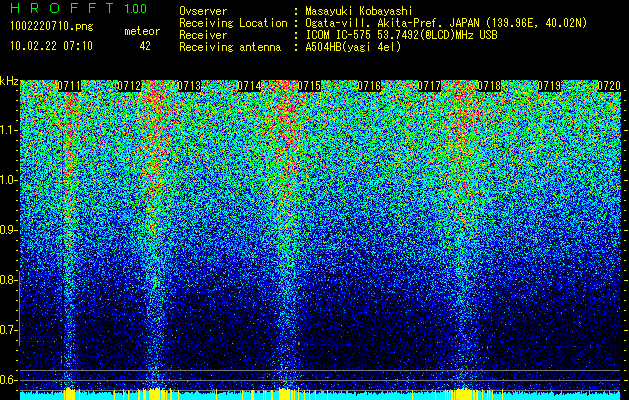Select the filename 1002220710.png

coord(51,26)
